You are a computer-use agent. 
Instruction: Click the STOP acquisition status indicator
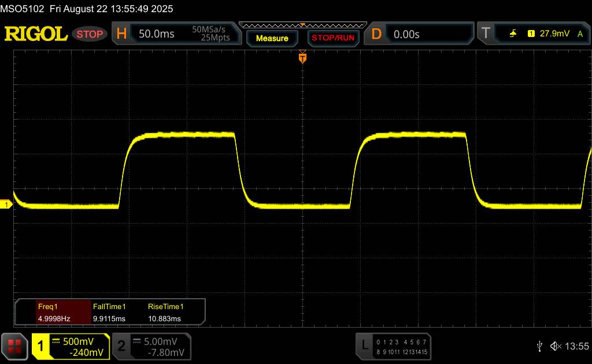pos(90,34)
